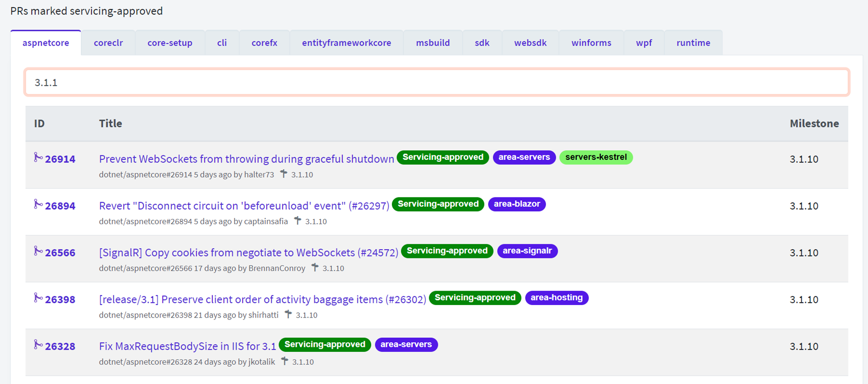Viewport: 868px width, 384px height.
Task: Click milestone icon in the BrennanConroy row
Action: click(315, 267)
